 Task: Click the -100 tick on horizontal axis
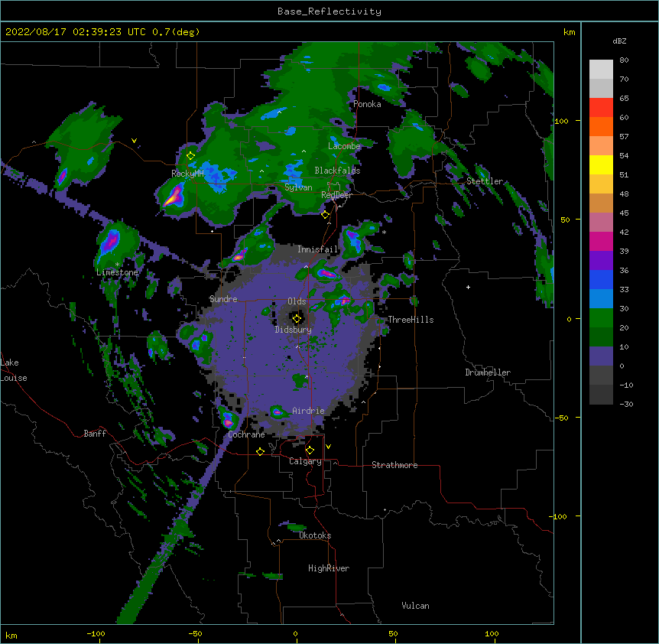pyautogui.click(x=96, y=633)
